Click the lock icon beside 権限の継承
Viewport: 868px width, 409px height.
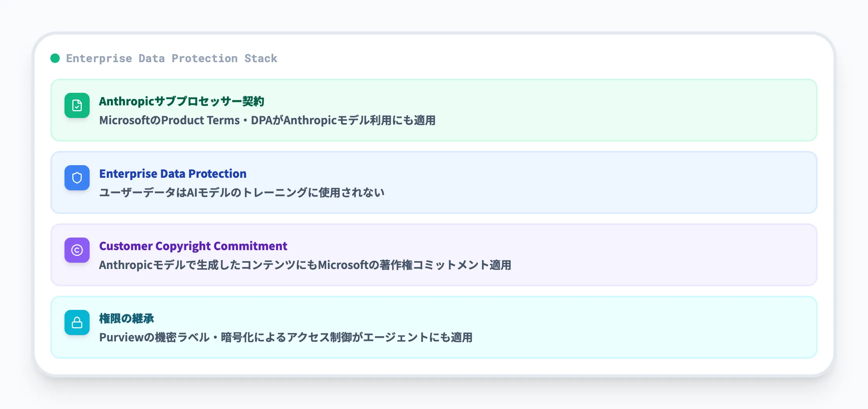pos(77,322)
